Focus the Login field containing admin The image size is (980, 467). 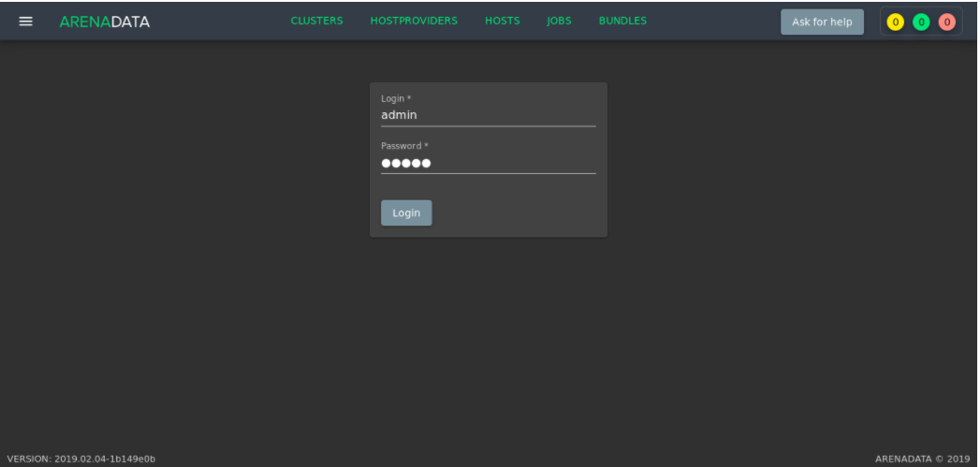coord(488,115)
